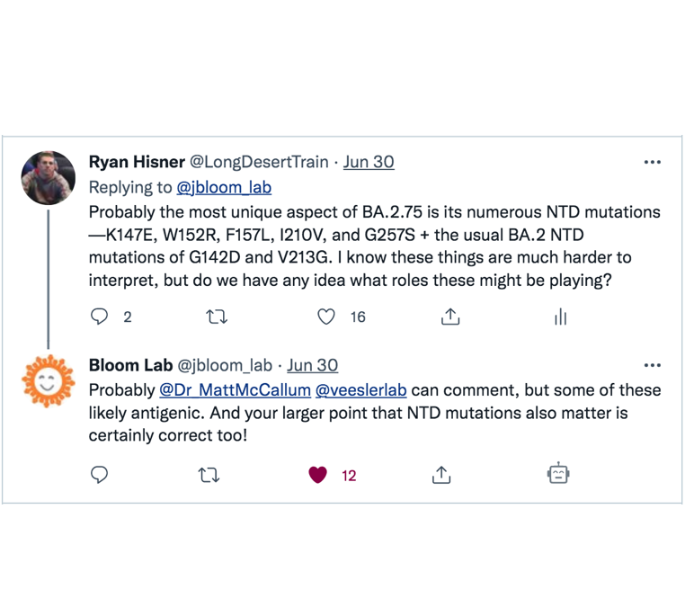685x616 pixels.
Task: Open more options on Ryan Hisner's tweet
Action: [x=653, y=162]
